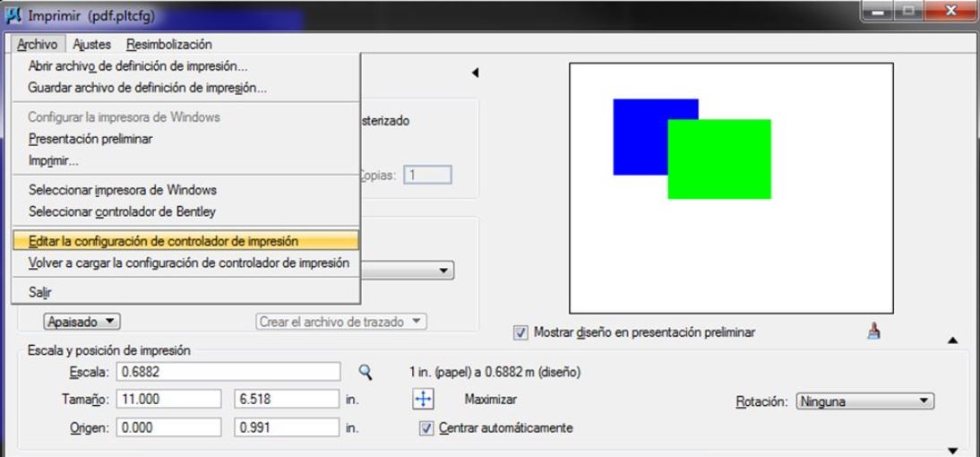The image size is (980, 457).
Task: Open the Ajustes menu
Action: [91, 45]
